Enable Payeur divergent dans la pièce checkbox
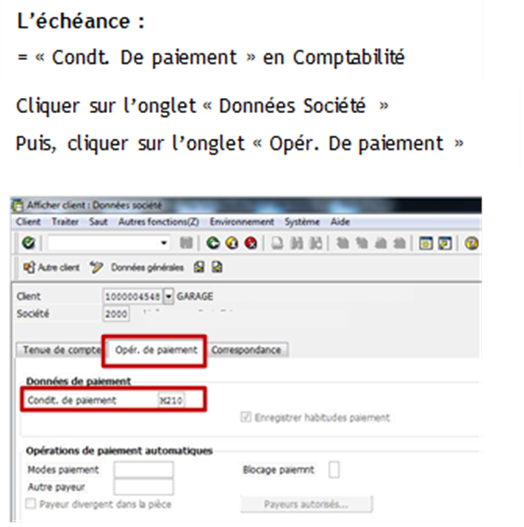Viewport: 524px width, 527px height. [31, 504]
